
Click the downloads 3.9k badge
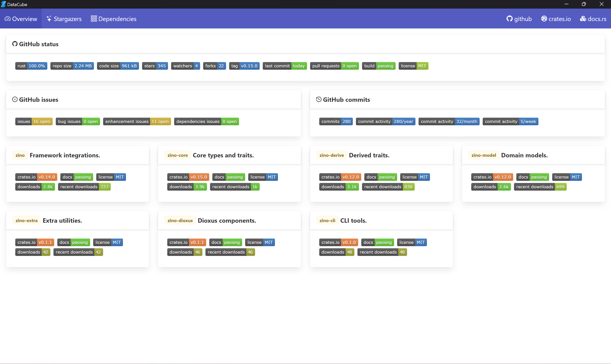(x=187, y=187)
